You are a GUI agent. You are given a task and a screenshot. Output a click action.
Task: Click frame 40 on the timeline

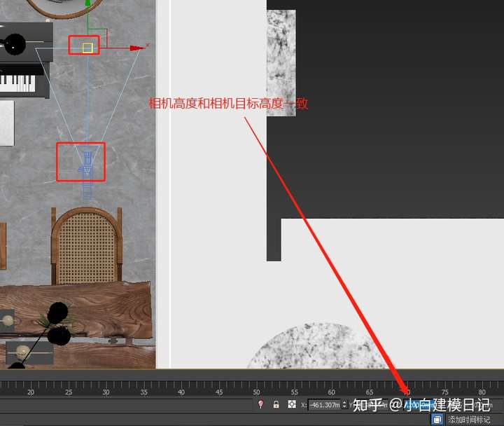pyautogui.click(x=181, y=392)
